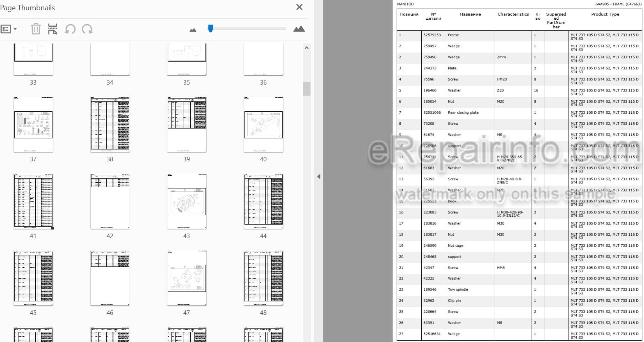The width and height of the screenshot is (644, 342).
Task: Open the thumbnail options menu dropdown
Action: [x=9, y=29]
